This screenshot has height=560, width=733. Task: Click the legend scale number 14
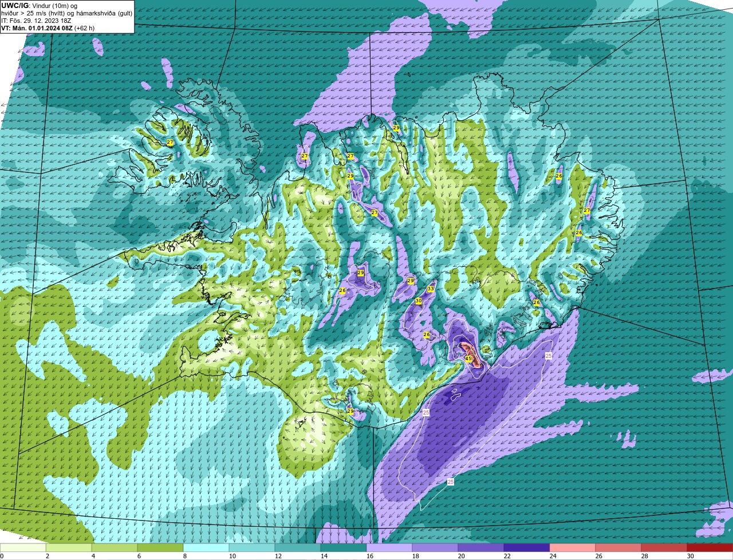click(324, 556)
